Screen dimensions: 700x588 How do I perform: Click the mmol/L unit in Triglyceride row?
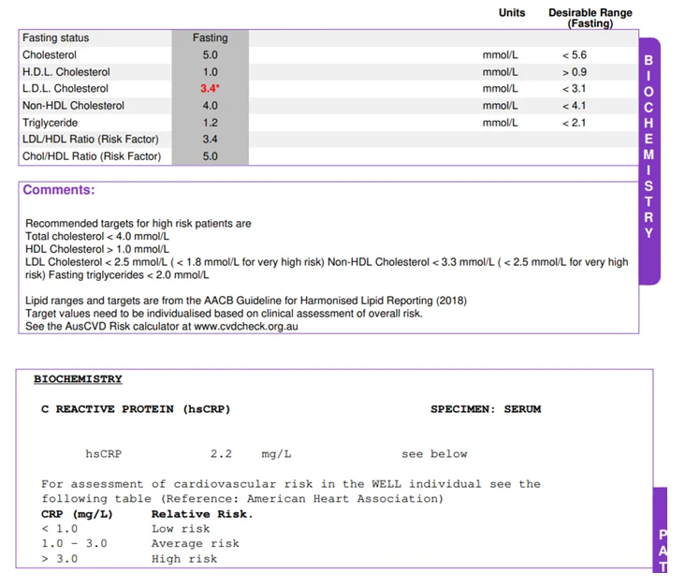pos(500,123)
